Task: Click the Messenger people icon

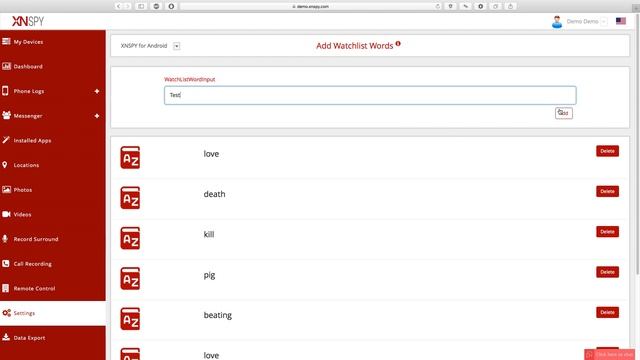Action: point(6,116)
